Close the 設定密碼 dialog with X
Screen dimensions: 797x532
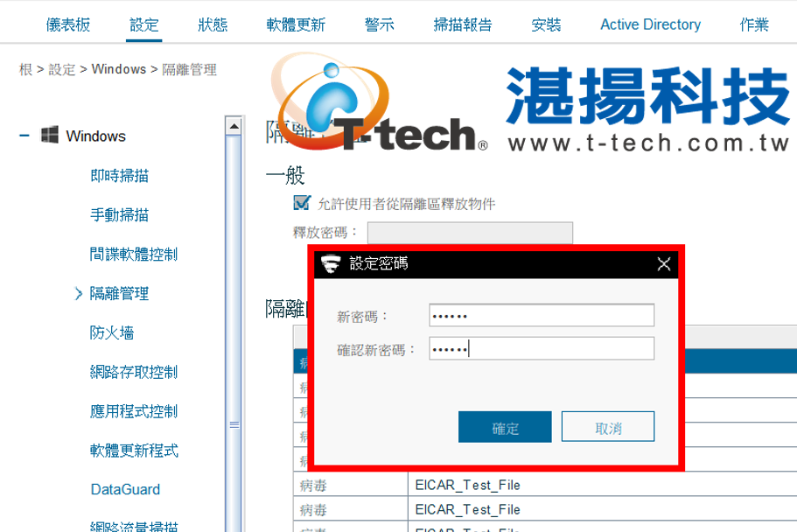[x=664, y=264]
